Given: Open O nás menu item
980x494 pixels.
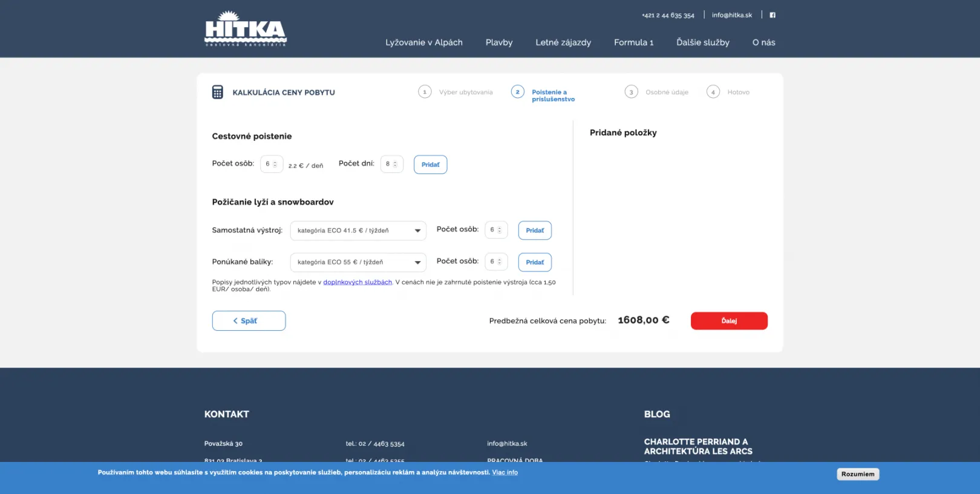Looking at the screenshot, I should (x=764, y=42).
